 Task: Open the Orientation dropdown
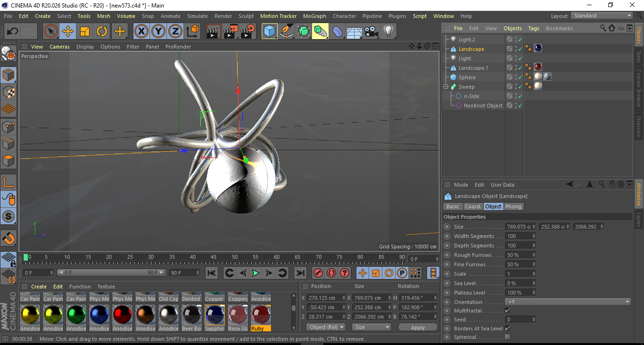568,302
